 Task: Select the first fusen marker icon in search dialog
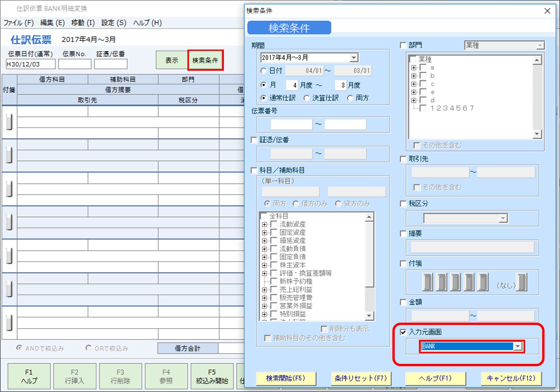(427, 282)
